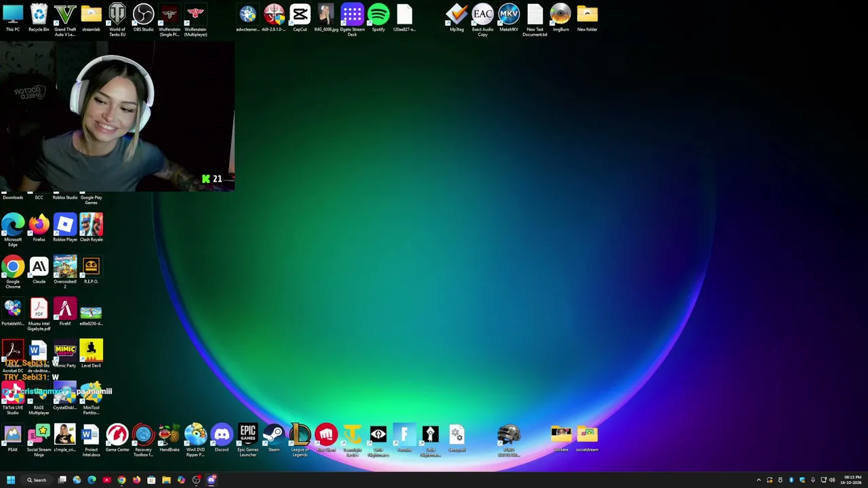The height and width of the screenshot is (488, 868).
Task: Open the IMG_6098.jpg image file
Action: coord(326,18)
